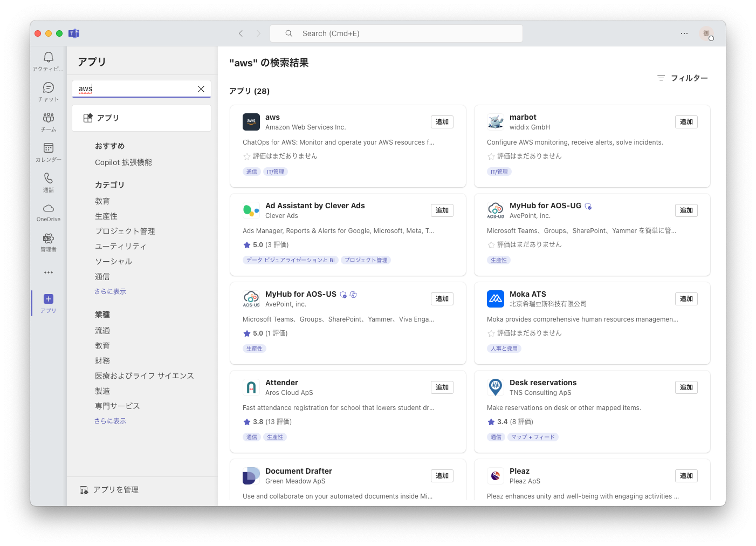Click the Document Drafter app logo
The width and height of the screenshot is (756, 546).
pos(251,476)
